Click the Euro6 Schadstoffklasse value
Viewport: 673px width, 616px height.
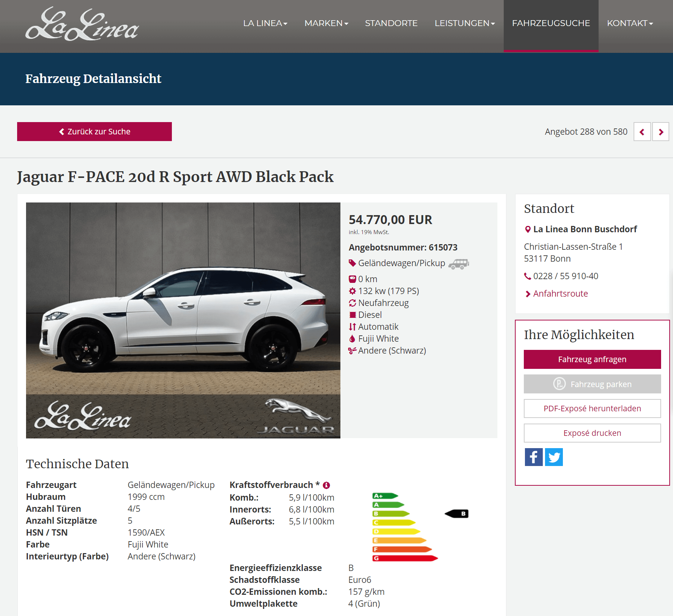pos(359,580)
